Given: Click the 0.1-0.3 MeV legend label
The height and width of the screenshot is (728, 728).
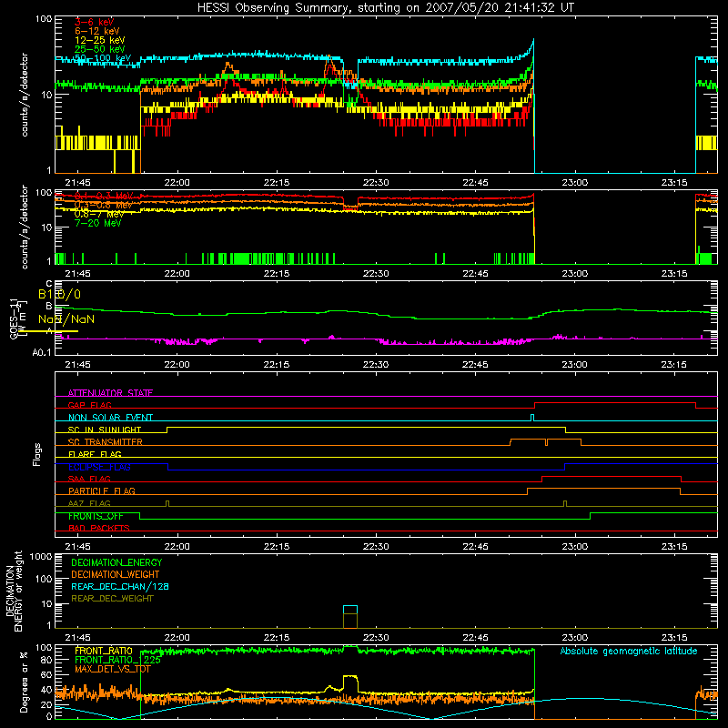Looking at the screenshot, I should click(104, 196).
